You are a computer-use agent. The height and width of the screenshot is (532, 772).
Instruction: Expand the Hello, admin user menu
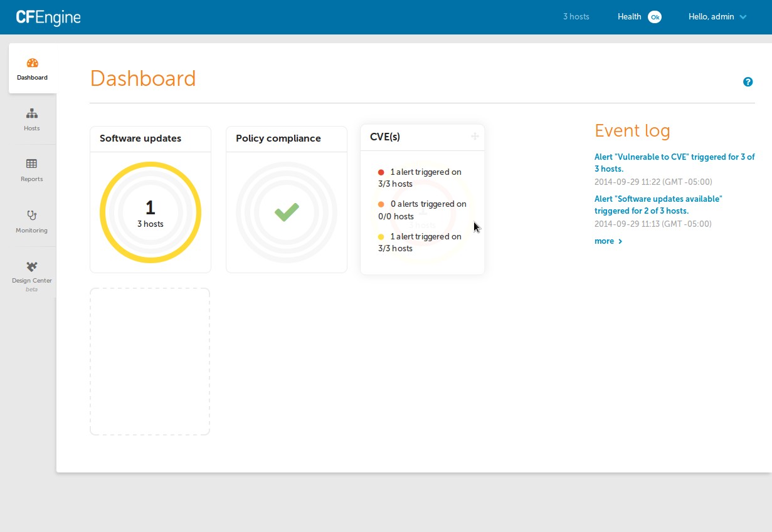point(717,17)
